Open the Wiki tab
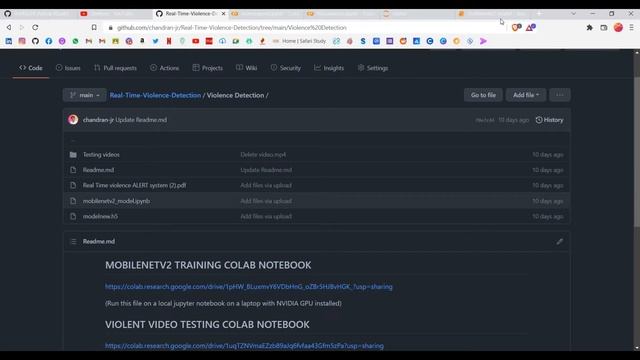 (x=247, y=68)
